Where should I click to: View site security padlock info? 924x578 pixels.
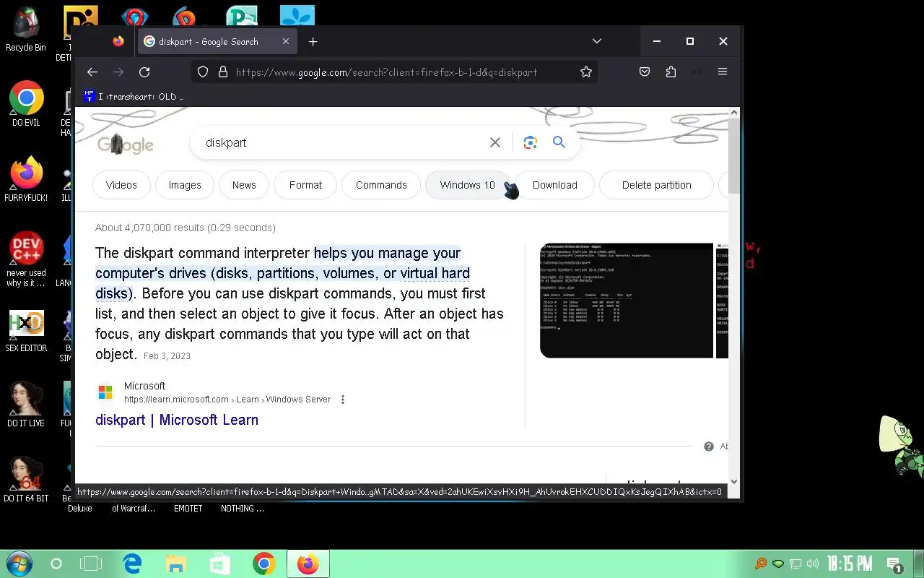click(222, 72)
